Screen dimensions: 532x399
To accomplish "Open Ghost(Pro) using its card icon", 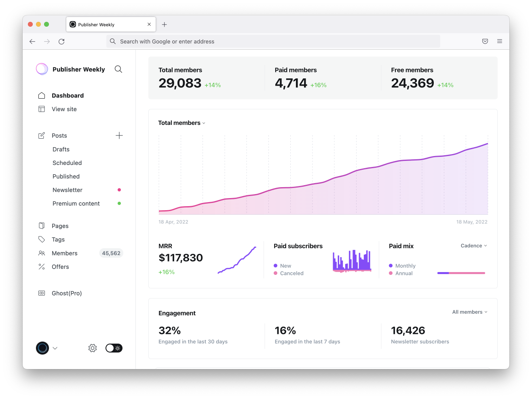I will click(42, 293).
